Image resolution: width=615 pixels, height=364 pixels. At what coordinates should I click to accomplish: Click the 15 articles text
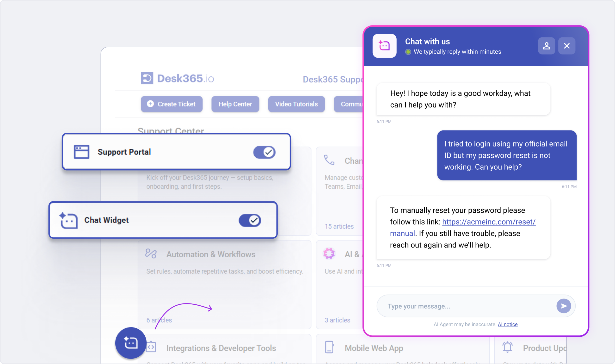pos(339,226)
